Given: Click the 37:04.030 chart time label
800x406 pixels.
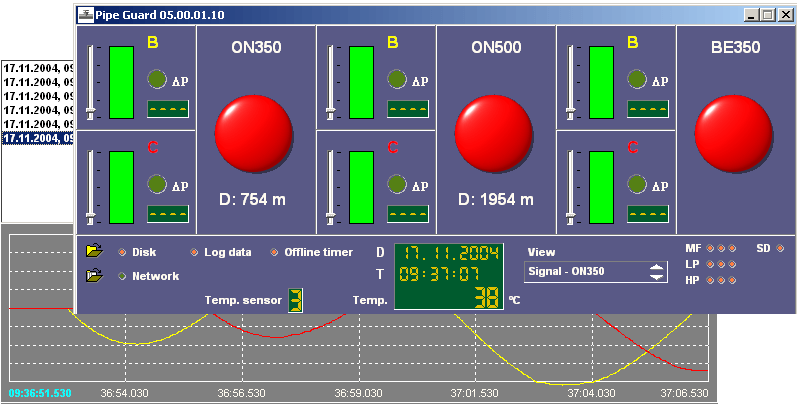Looking at the screenshot, I should tap(591, 393).
